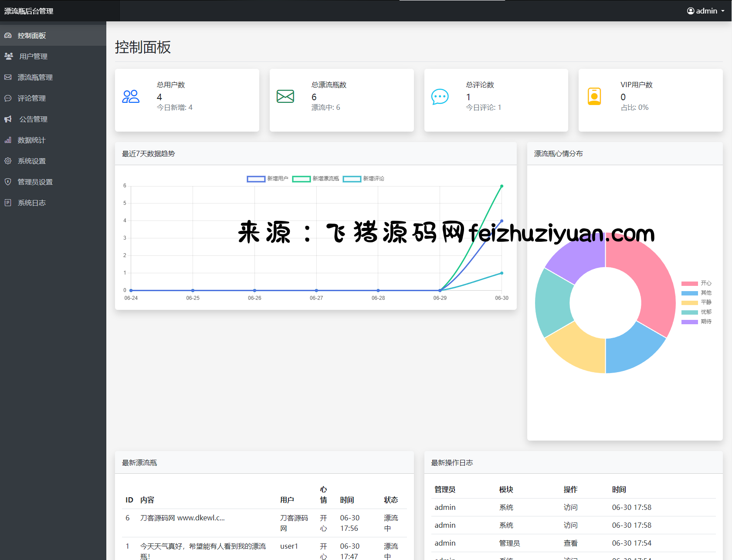This screenshot has height=560, width=732.
Task: Toggle the 新增漂流瓶 legend series
Action: point(315,179)
